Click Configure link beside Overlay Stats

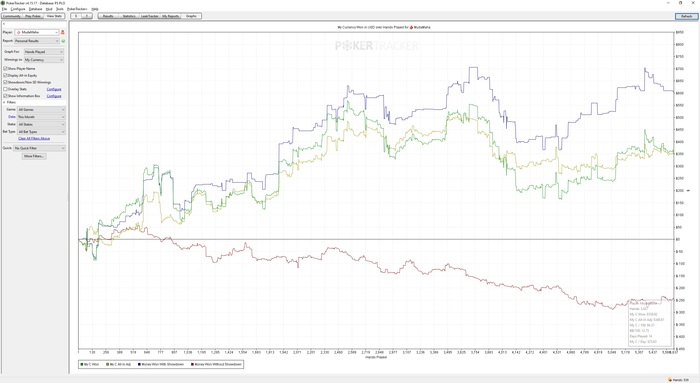[54, 89]
